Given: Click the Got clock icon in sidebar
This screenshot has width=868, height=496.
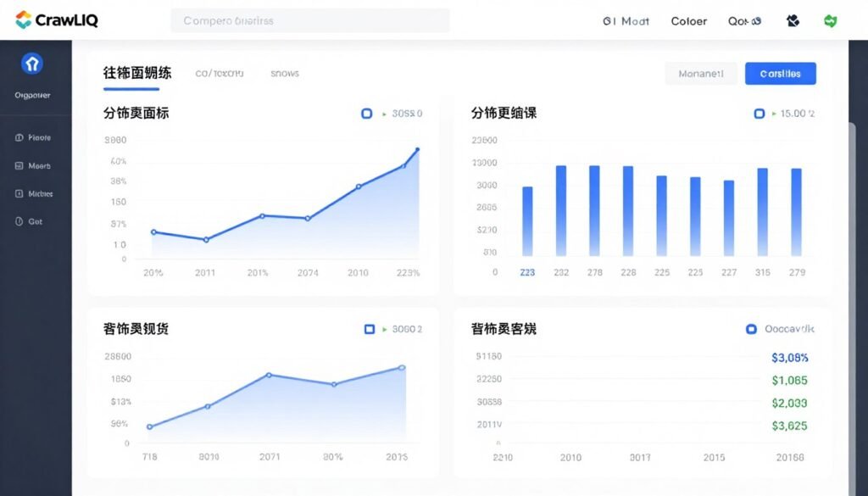Looking at the screenshot, I should tap(17, 221).
